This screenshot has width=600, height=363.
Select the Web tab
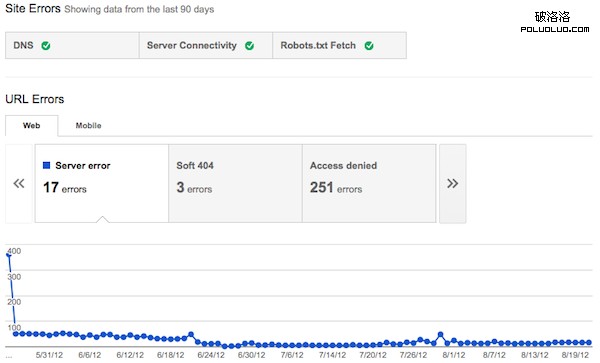[x=32, y=125]
